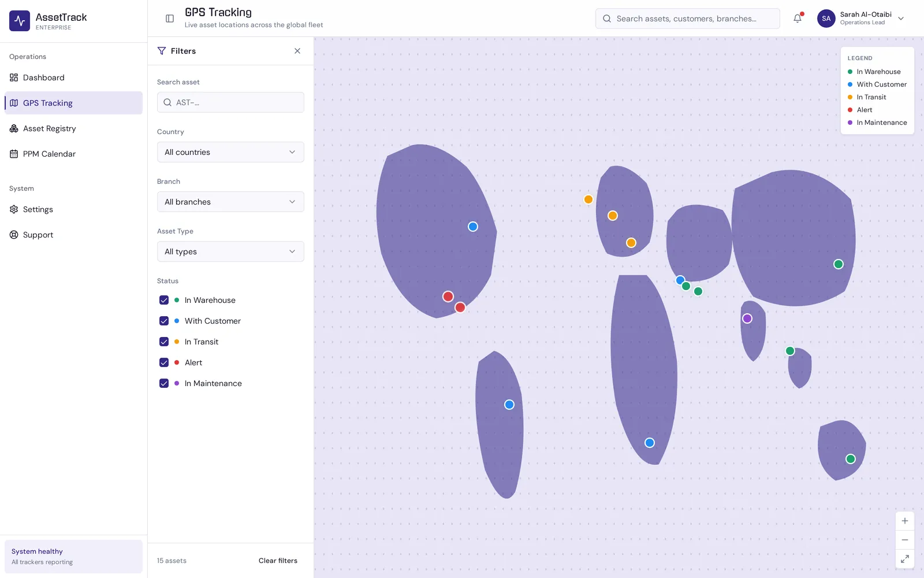
Task: Click the 'Operations Lead' role text
Action: pyautogui.click(x=862, y=23)
